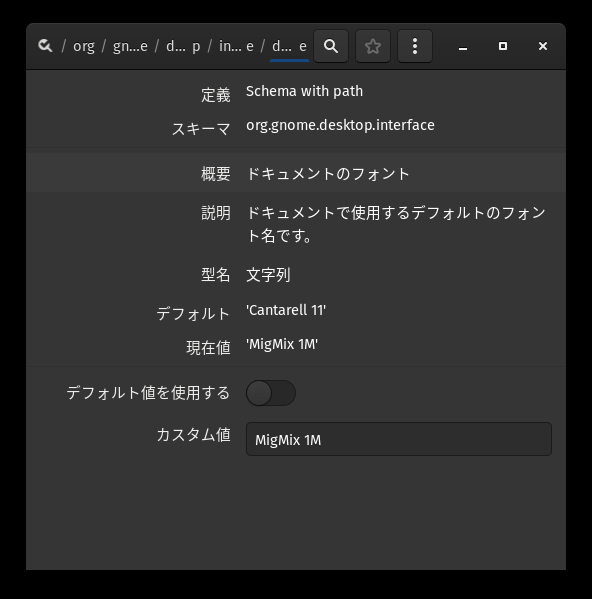This screenshot has width=592, height=599.
Task: Click the default value 'Cantarell 11'
Action: 286,310
